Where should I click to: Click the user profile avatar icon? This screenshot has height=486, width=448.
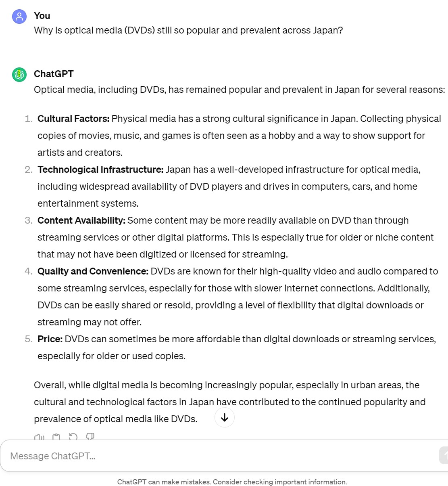[19, 17]
